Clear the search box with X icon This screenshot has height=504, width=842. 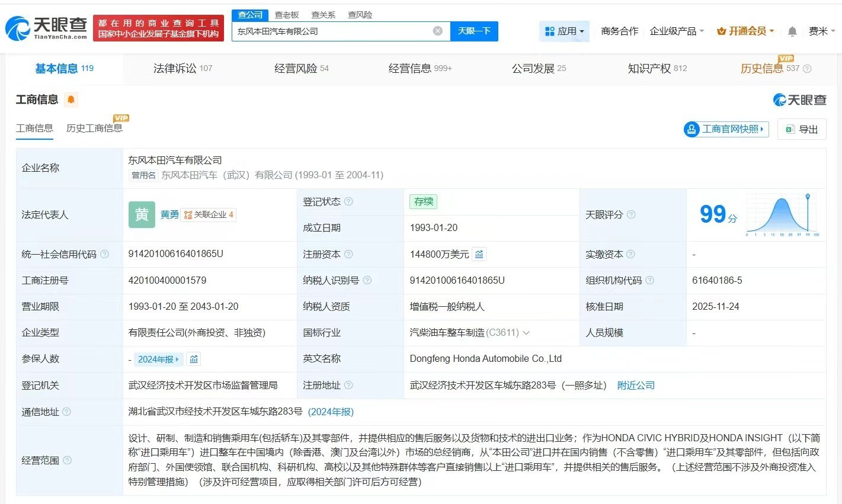(x=437, y=31)
